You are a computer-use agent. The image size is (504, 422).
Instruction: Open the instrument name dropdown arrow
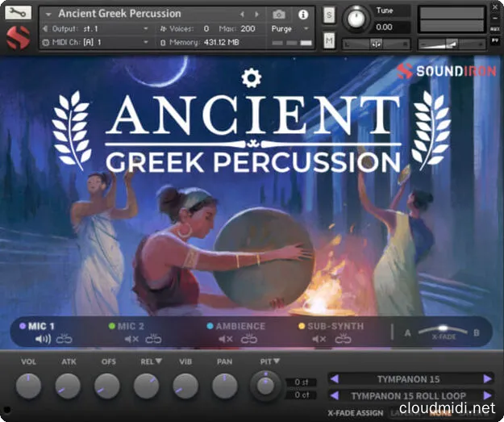tap(49, 15)
